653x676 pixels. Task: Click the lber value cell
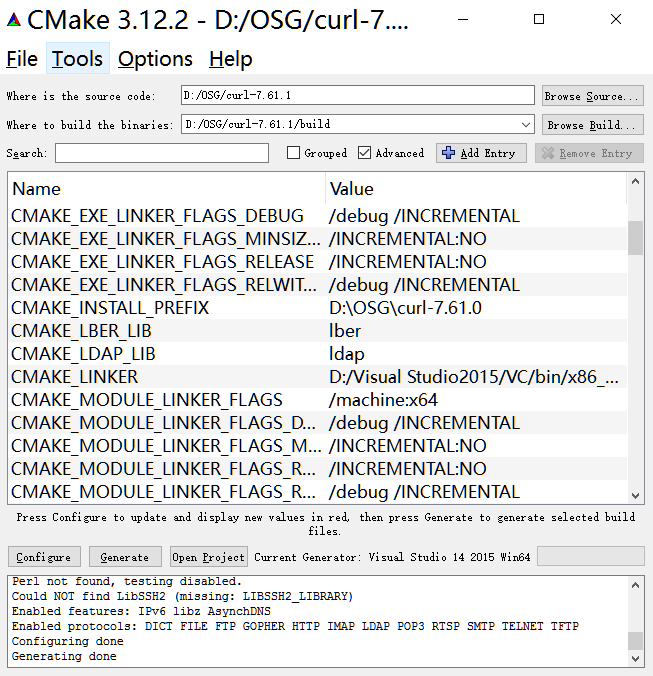point(345,331)
